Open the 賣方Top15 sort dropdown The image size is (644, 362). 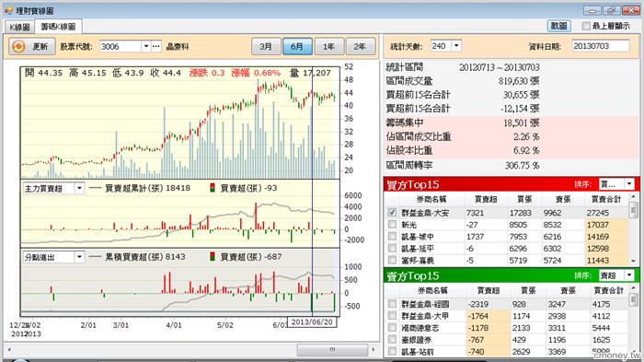click(x=629, y=275)
